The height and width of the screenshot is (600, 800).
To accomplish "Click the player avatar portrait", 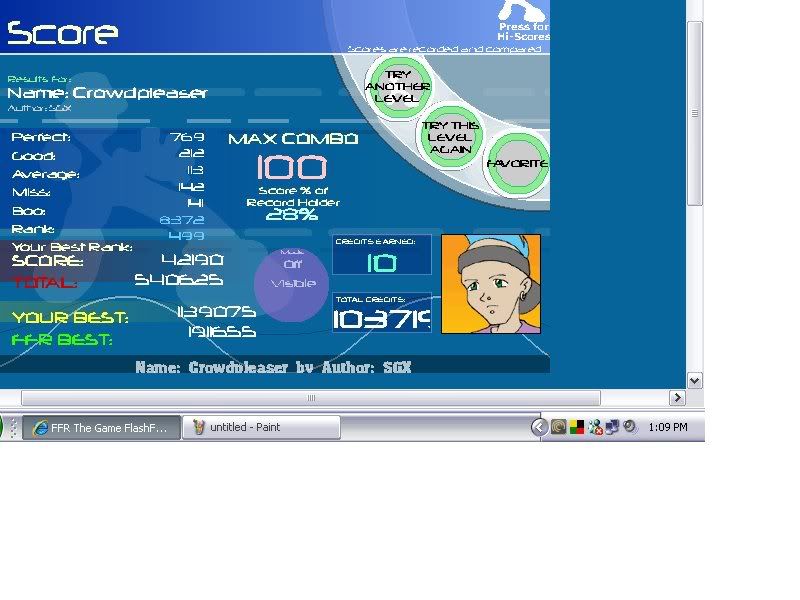I will click(491, 284).
